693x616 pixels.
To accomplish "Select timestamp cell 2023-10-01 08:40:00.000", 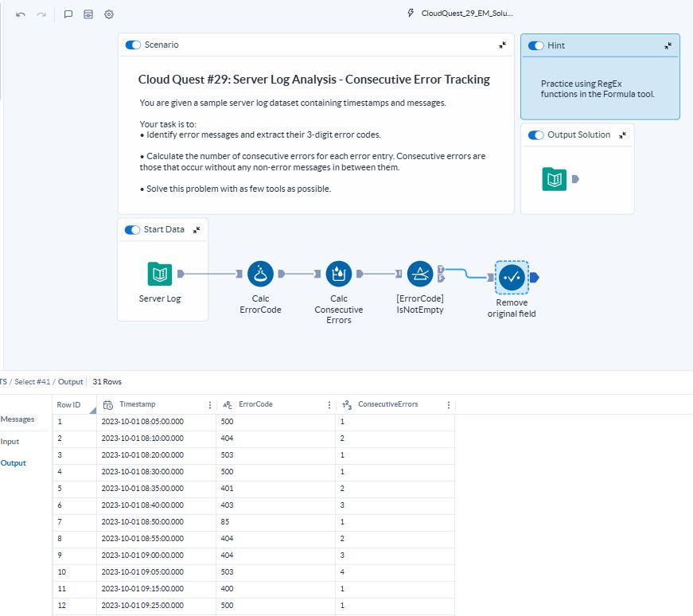I will tap(157, 505).
